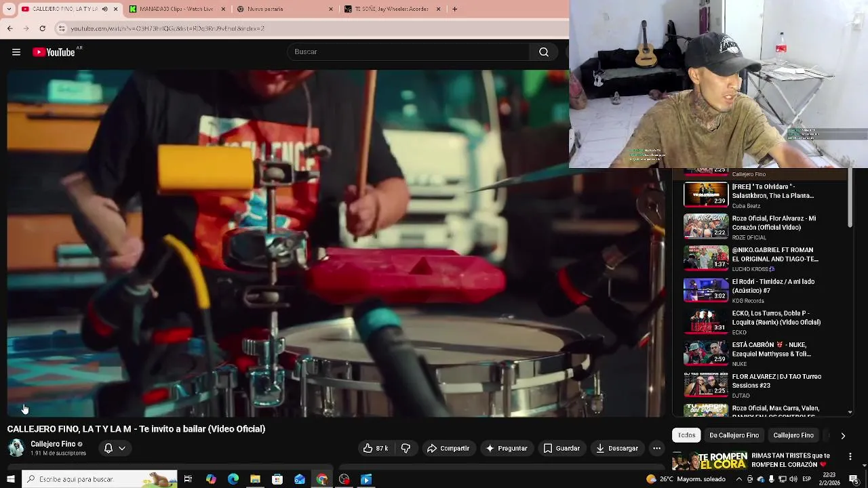Open volume control in system tray

click(x=793, y=479)
